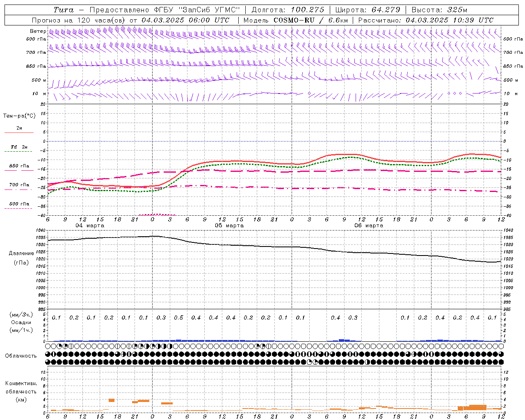This screenshot has height=420, width=525.
Task: Click the "10 м" label left of wind panel
Action: click(39, 94)
